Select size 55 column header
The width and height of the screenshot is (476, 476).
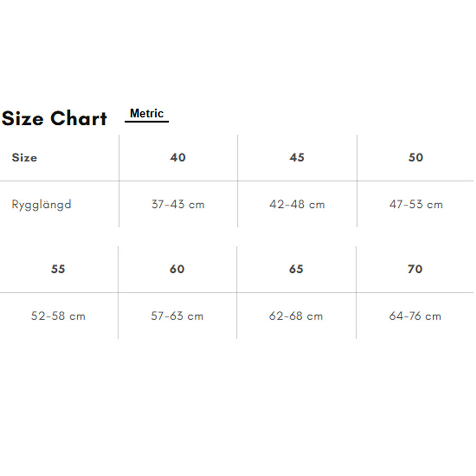coord(58,269)
